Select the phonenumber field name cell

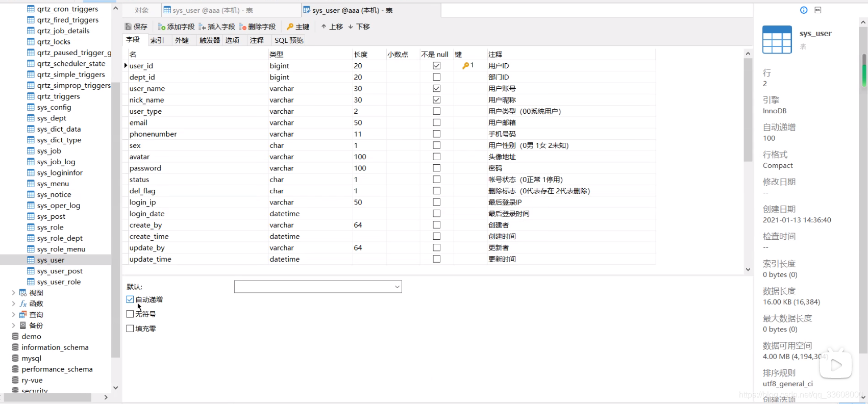tap(198, 134)
